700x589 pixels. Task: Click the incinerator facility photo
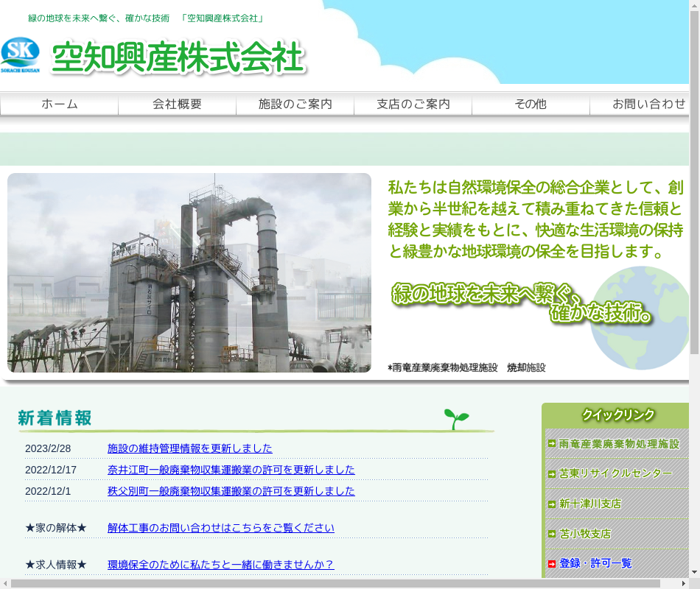(x=189, y=272)
